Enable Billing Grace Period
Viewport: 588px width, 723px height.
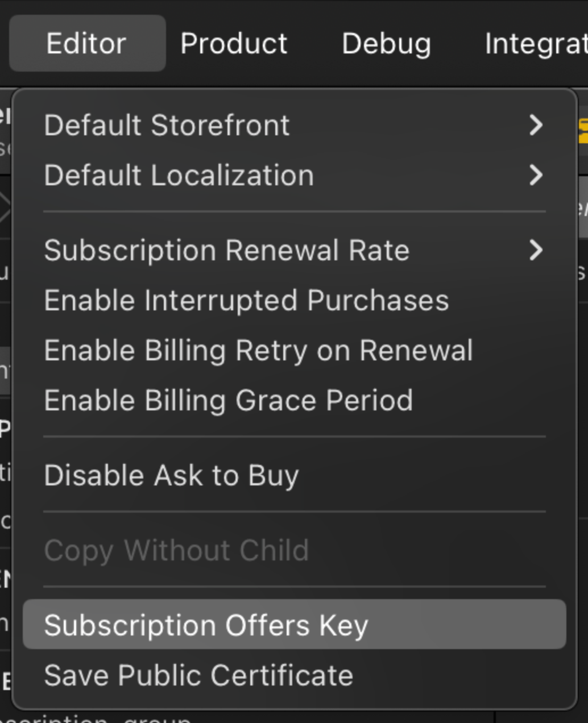click(x=229, y=400)
